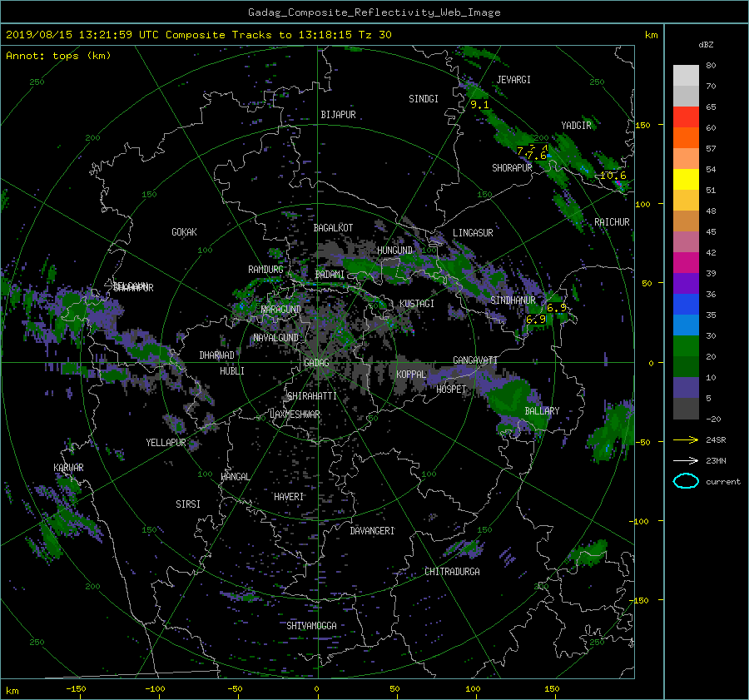Click the BAGALKOT city label

point(333,228)
